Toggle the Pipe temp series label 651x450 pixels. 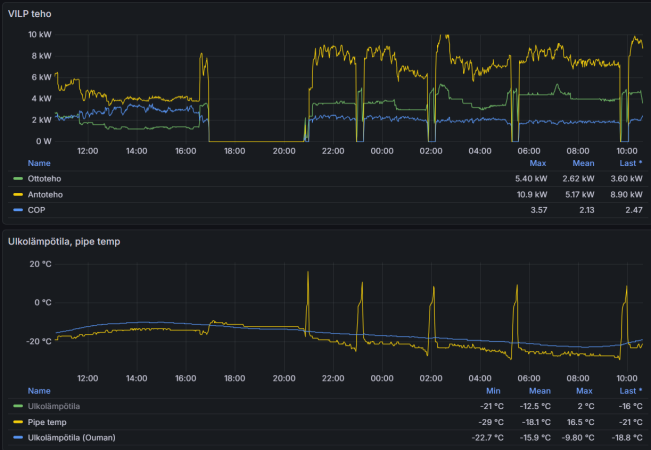(46, 422)
